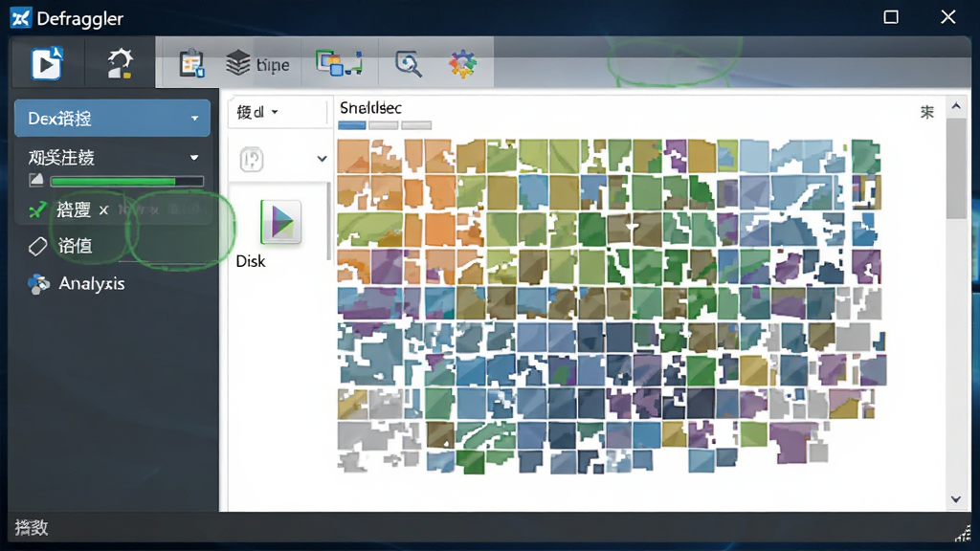Expand the sidebar dropdown below the blue one

point(113,158)
